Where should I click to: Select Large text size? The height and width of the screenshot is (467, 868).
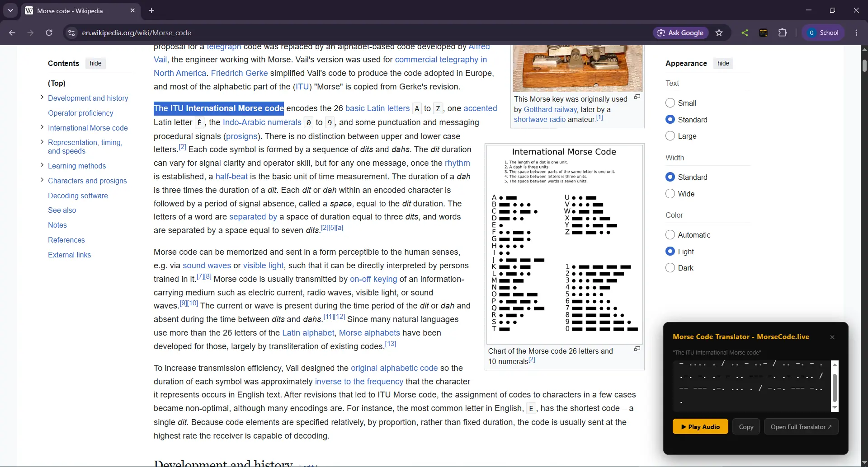click(x=670, y=136)
